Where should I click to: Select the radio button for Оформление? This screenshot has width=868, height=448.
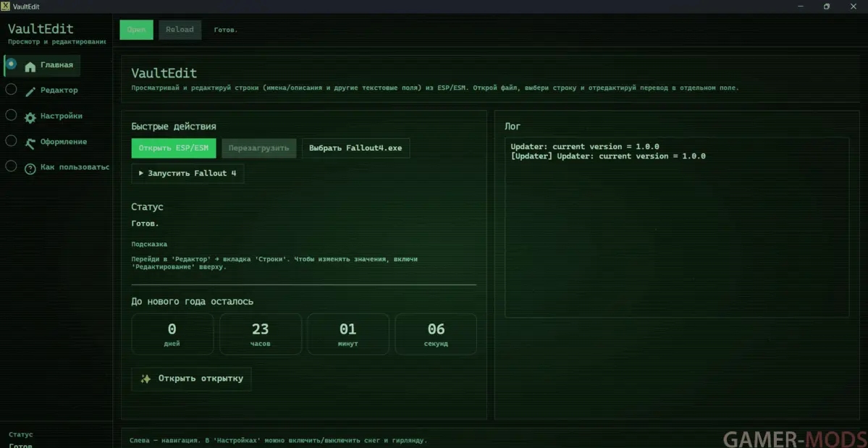tap(11, 140)
